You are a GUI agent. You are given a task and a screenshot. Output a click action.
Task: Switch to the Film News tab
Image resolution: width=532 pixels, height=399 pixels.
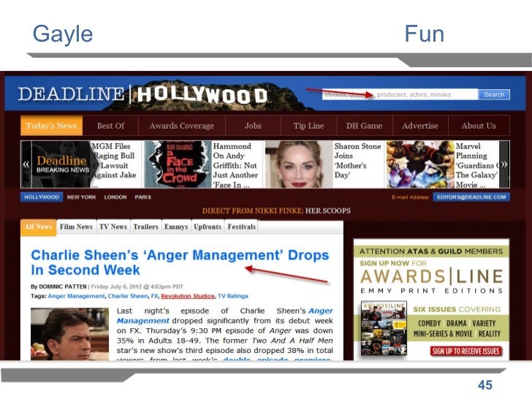(x=76, y=227)
